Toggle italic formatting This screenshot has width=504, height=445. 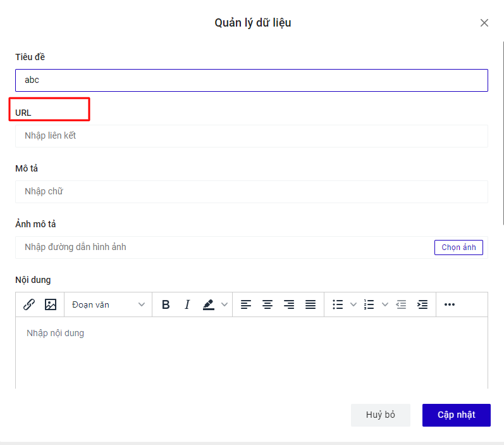pyautogui.click(x=187, y=304)
